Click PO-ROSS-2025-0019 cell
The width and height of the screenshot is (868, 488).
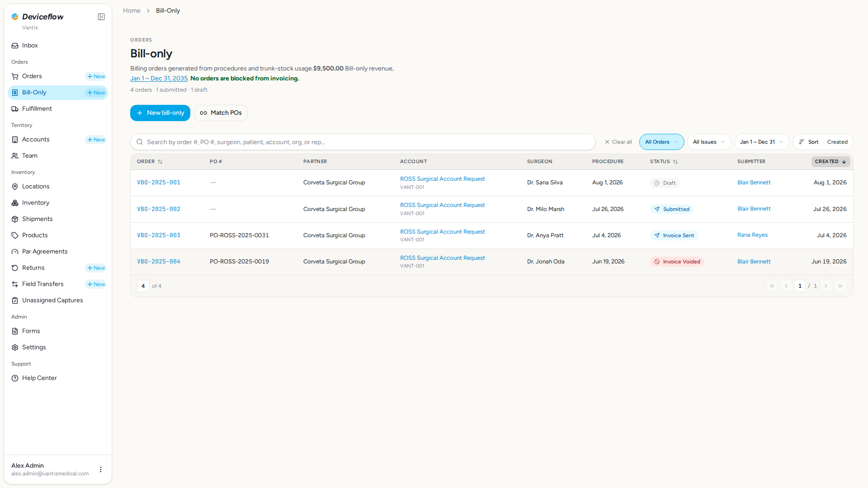click(239, 262)
